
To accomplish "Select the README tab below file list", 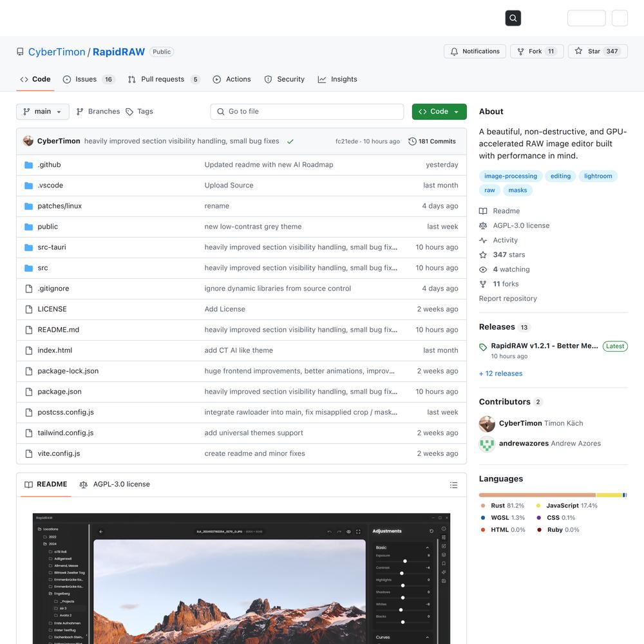I will tap(46, 484).
